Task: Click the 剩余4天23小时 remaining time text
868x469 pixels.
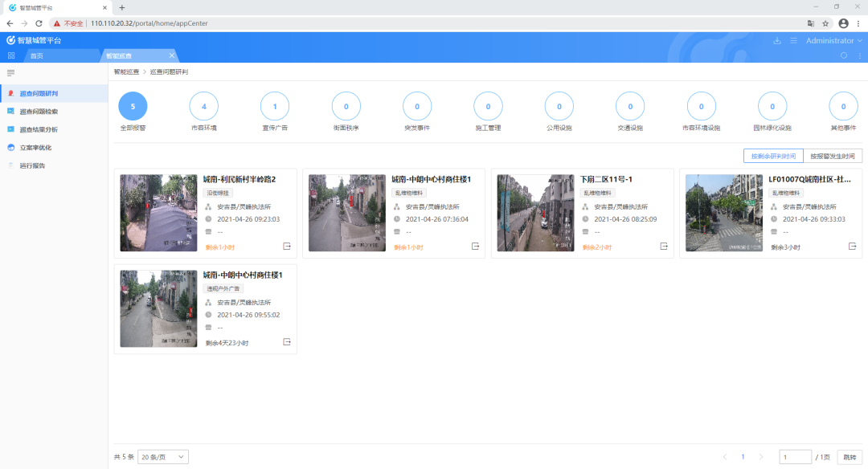Action: click(227, 343)
